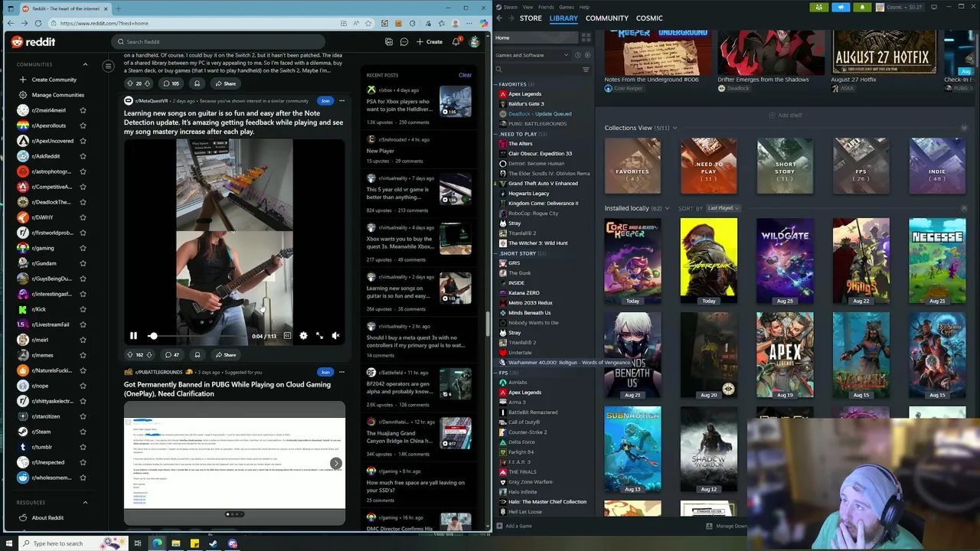Open the View menu in Steam
This screenshot has width=980, height=551.
coord(528,7)
